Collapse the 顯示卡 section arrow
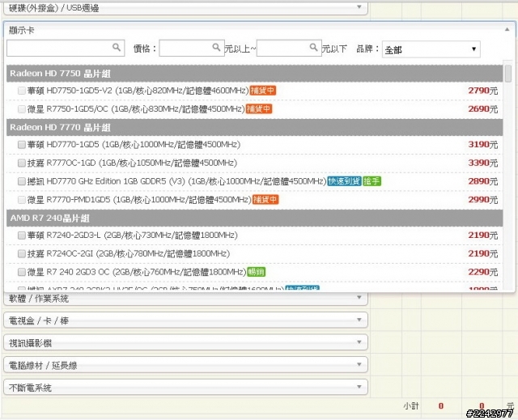The image size is (518, 420). (507, 29)
